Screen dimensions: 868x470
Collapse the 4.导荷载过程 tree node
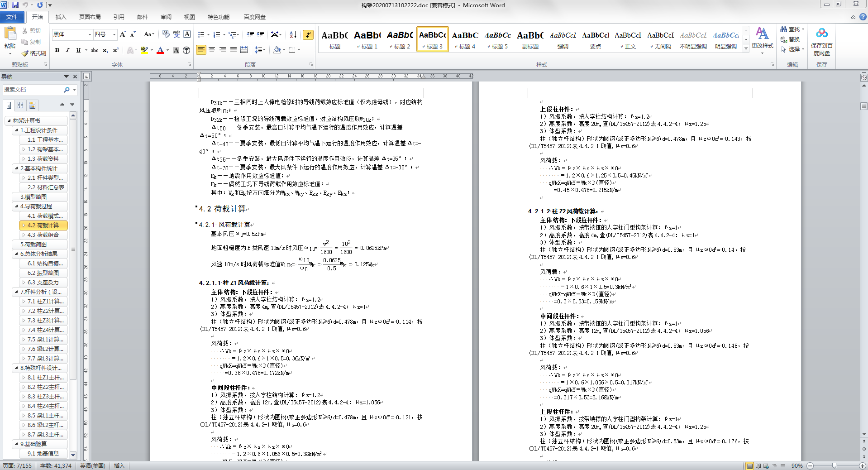pyautogui.click(x=17, y=206)
